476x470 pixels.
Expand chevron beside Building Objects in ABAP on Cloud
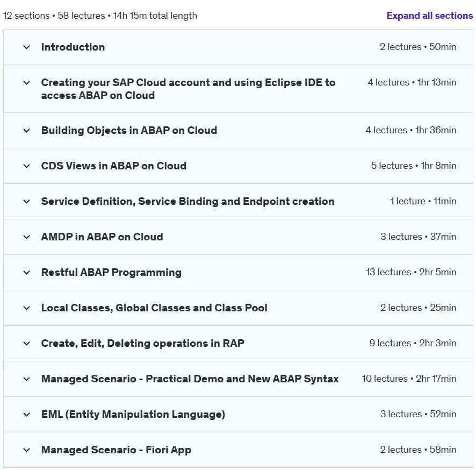coord(27,131)
